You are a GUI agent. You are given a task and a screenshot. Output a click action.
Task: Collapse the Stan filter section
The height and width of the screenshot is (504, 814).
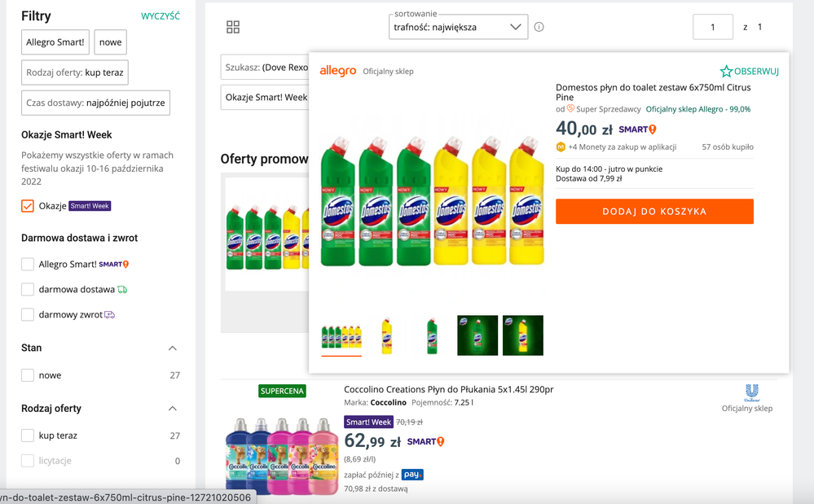173,348
